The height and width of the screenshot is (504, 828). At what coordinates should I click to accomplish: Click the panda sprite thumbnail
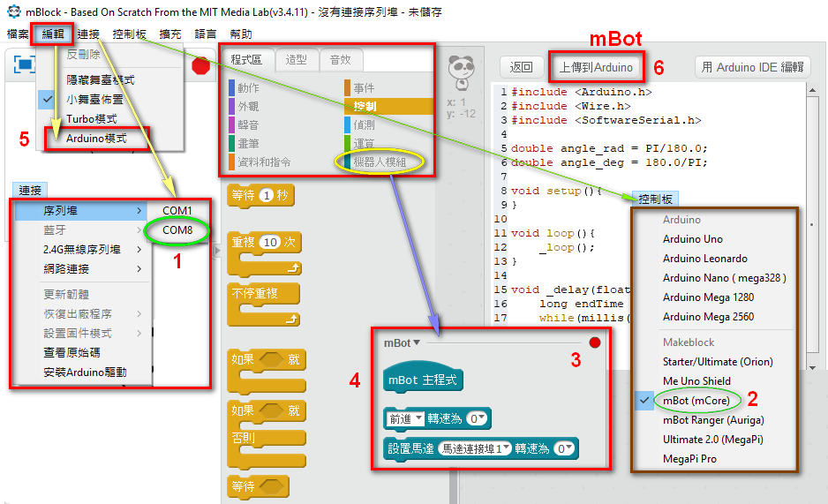[462, 68]
